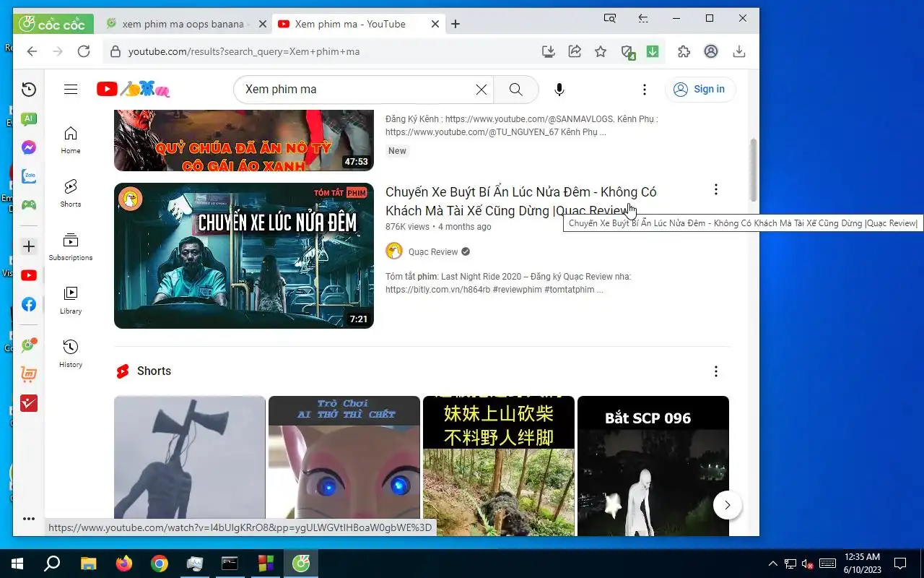924x578 pixels.
Task: Open the Trò Chơi short thumbnail
Action: pos(344,466)
